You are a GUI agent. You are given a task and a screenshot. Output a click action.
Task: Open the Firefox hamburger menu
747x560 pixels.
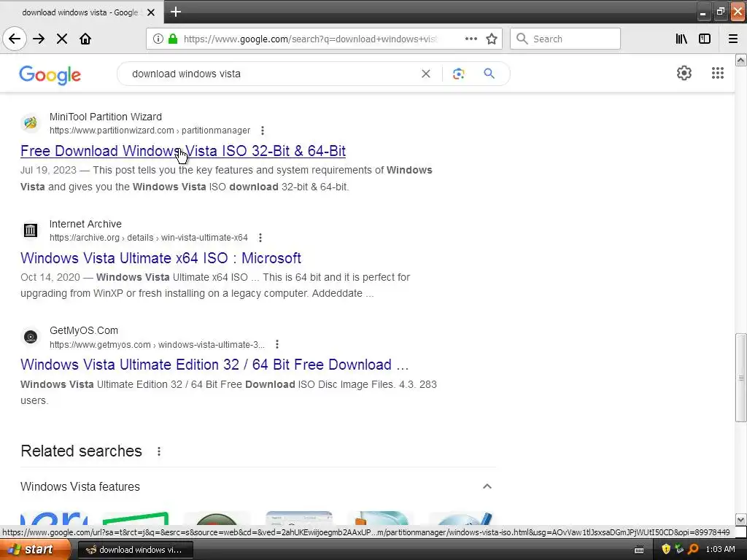click(x=733, y=39)
